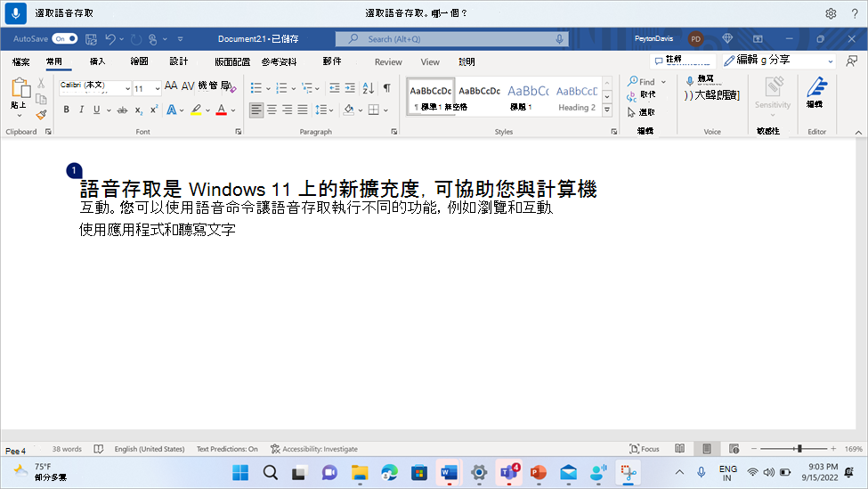Toggle Strikethrough formatting
This screenshot has width=868, height=489.
pos(122,110)
